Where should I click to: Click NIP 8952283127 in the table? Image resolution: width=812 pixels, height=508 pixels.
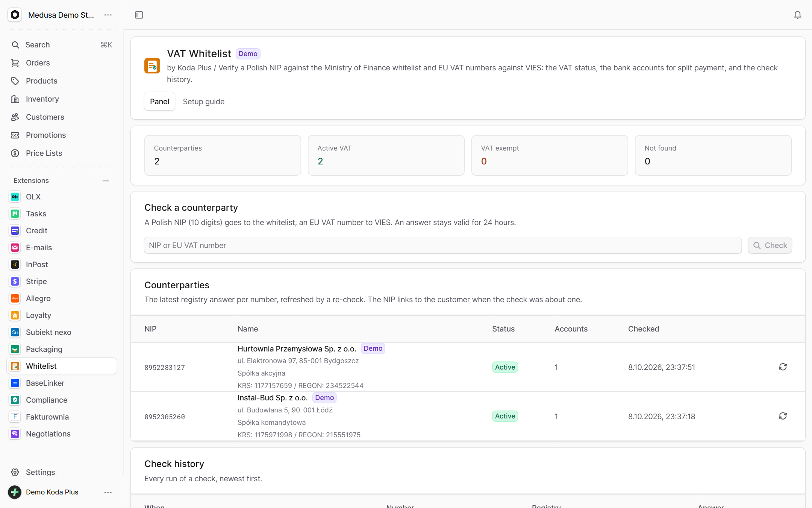tap(165, 367)
